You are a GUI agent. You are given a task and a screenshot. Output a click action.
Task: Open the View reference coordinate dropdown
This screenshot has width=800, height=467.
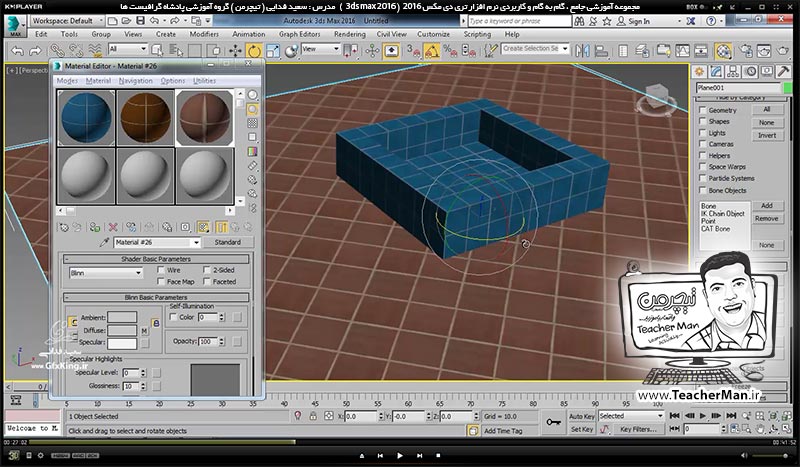click(321, 49)
